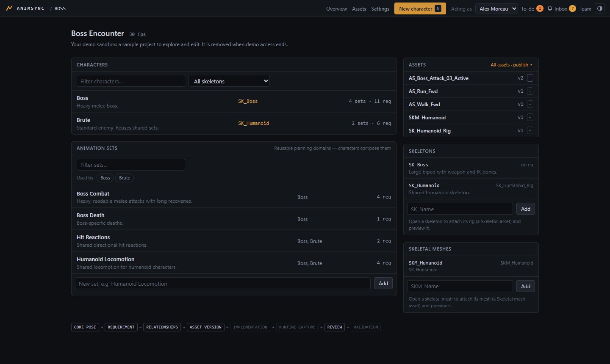
Task: Focus the SK_Name skeleton input
Action: click(460, 209)
